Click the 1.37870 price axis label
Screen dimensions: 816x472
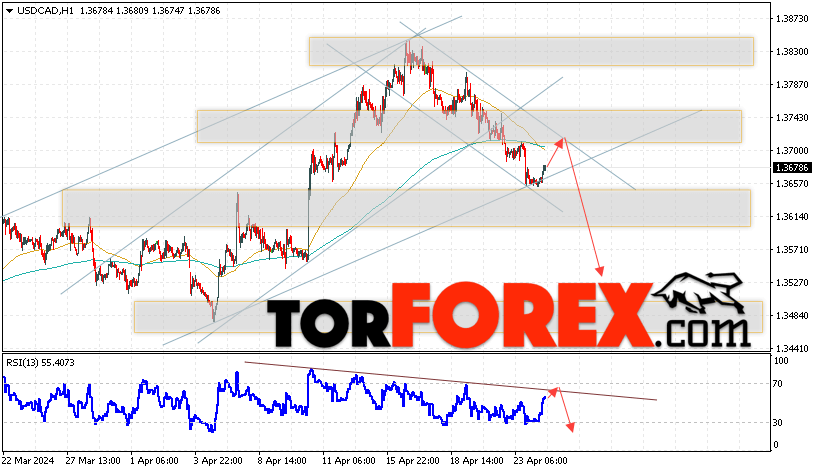(792, 85)
